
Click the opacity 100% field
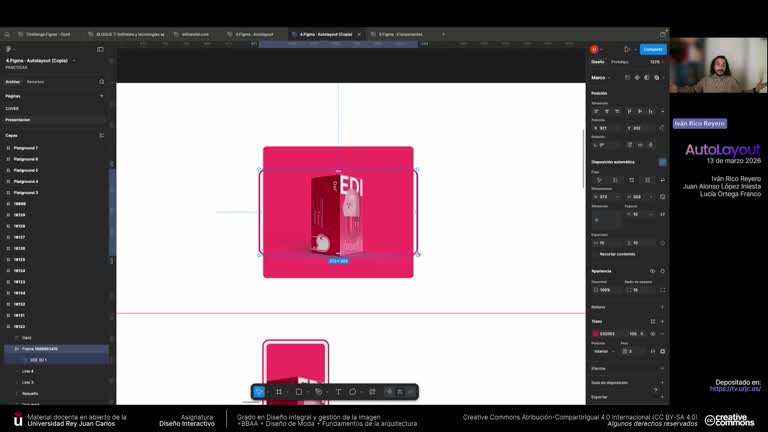(x=606, y=290)
